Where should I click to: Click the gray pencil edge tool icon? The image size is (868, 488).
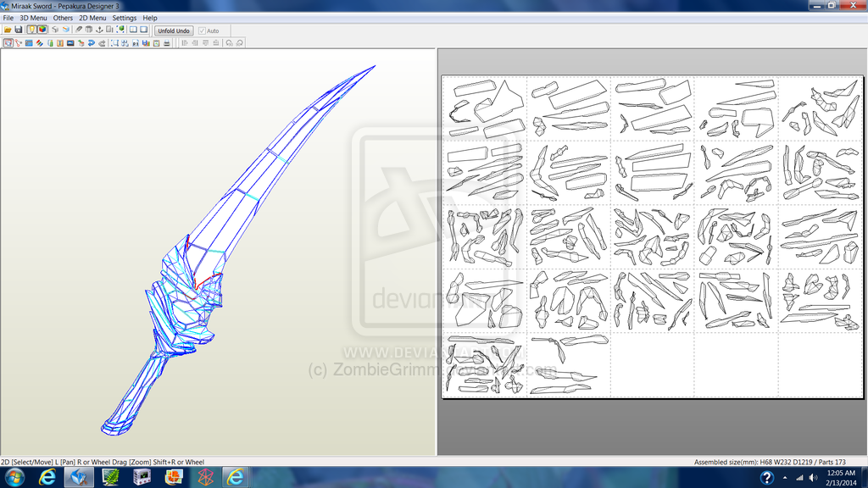79,30
